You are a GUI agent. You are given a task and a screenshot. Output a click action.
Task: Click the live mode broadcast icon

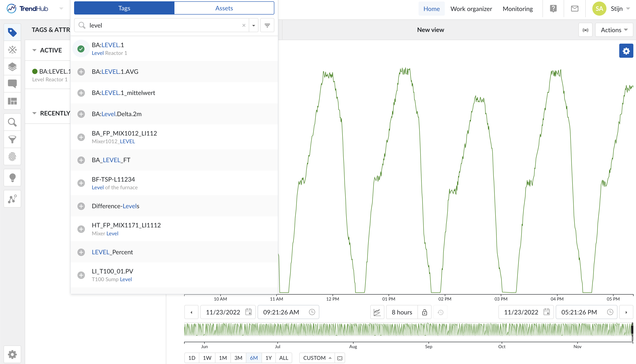point(585,30)
